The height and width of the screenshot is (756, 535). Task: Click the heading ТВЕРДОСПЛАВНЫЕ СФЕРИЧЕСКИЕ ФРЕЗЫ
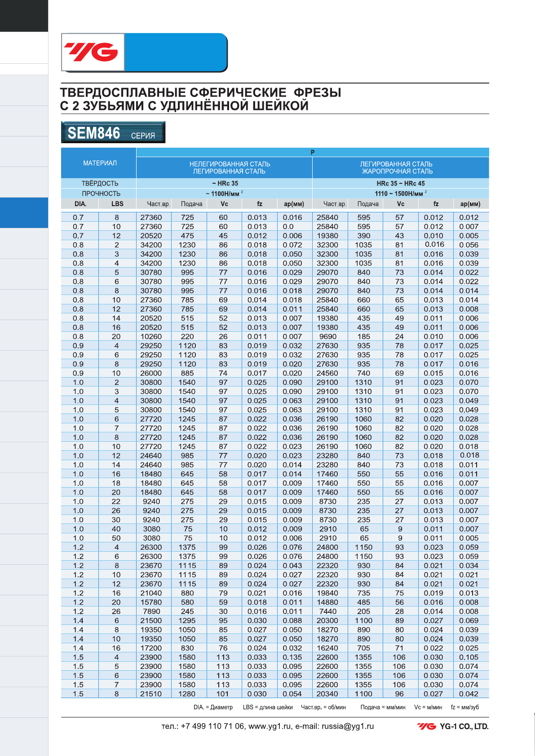click(x=201, y=92)
